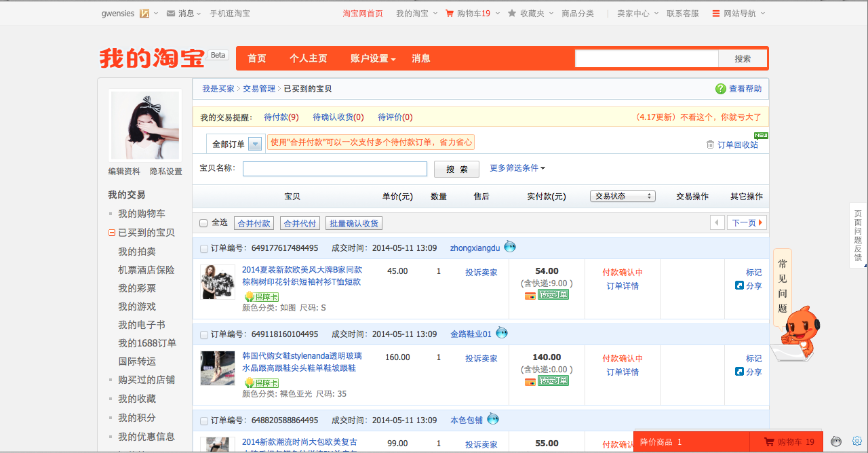Image resolution: width=868 pixels, height=453 pixels.
Task: Click the 下一页 next page button
Action: pyautogui.click(x=747, y=222)
